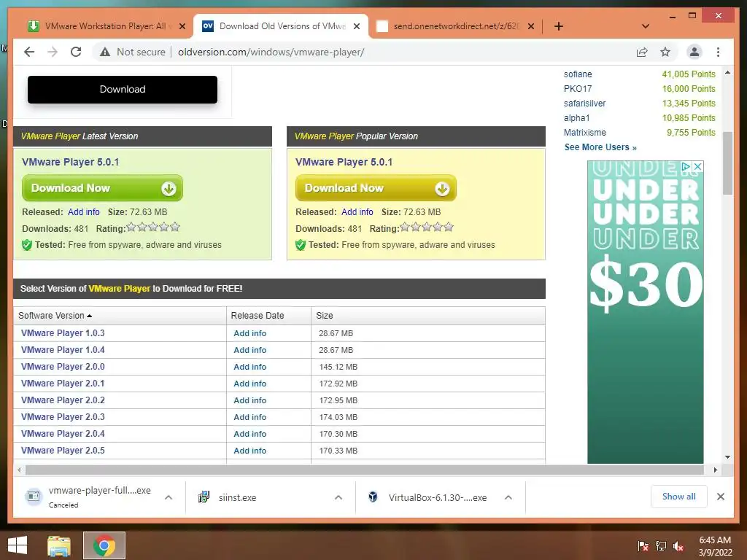Close the UNDER $30 advertisement
Image resolution: width=747 pixels, height=560 pixels.
click(697, 167)
